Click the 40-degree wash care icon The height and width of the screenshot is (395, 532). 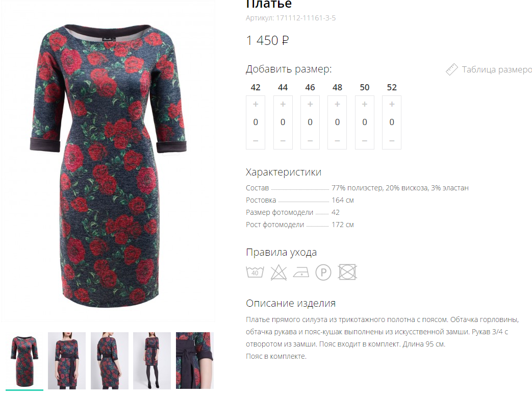pos(255,272)
